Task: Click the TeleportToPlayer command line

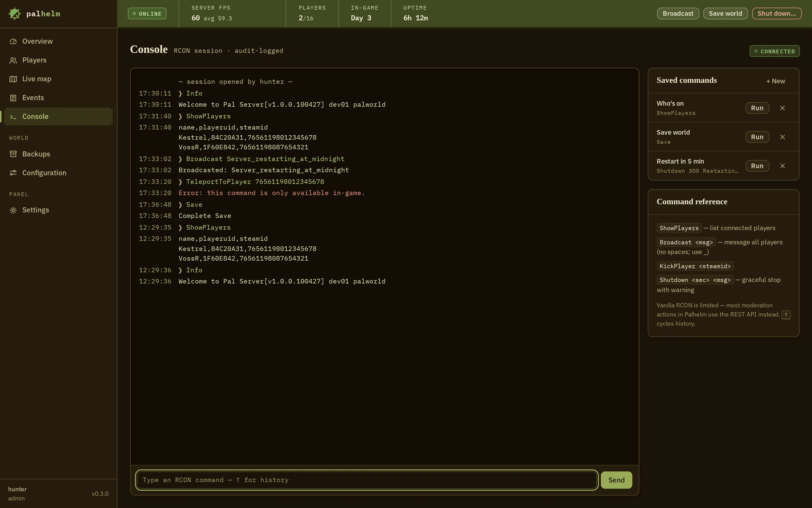Action: tap(251, 182)
